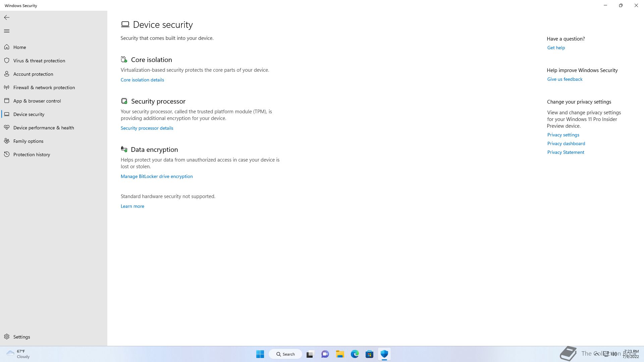Click the Data encryption lock icon
644x362 pixels.
pyautogui.click(x=124, y=149)
